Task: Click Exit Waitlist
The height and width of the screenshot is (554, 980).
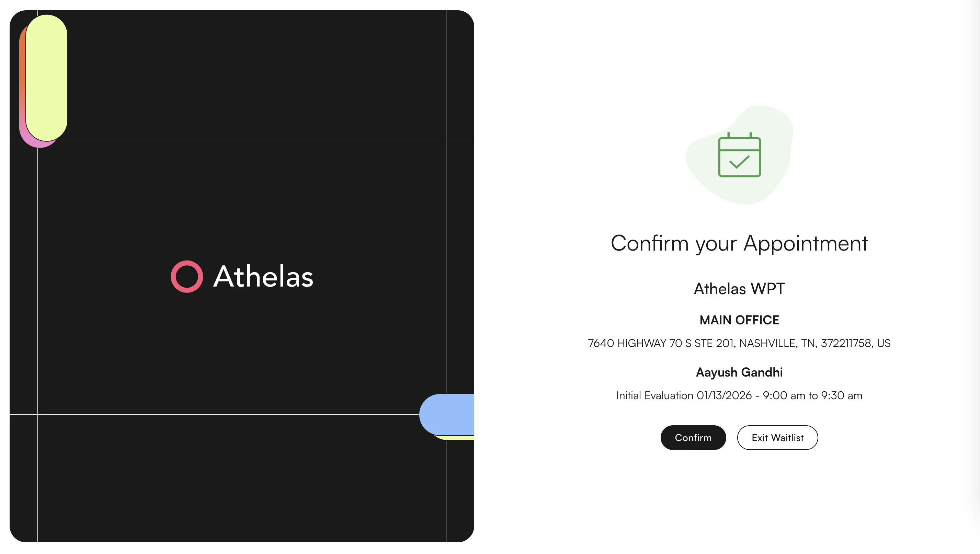Action: [777, 438]
